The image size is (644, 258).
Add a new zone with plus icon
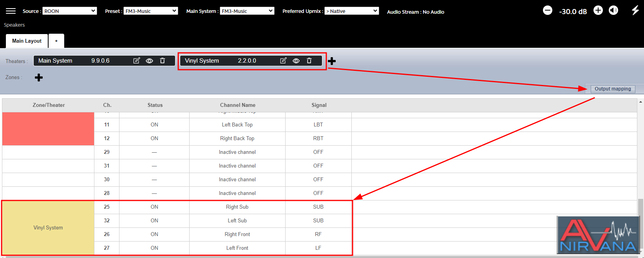(x=39, y=78)
